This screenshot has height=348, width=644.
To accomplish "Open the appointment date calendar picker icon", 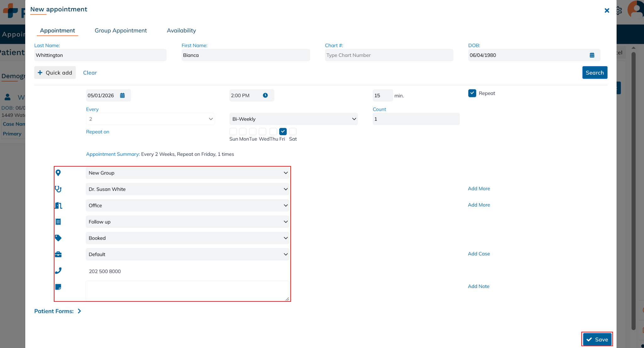I will tap(122, 96).
